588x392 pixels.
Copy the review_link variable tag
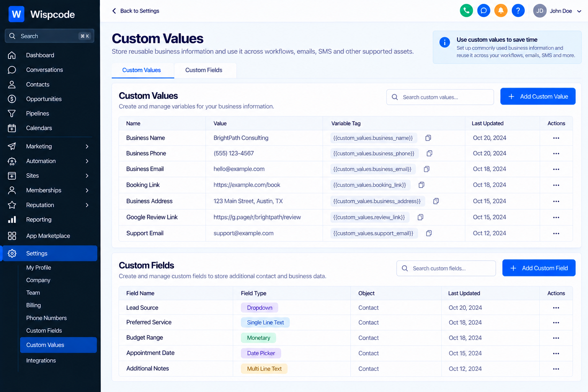pos(420,217)
